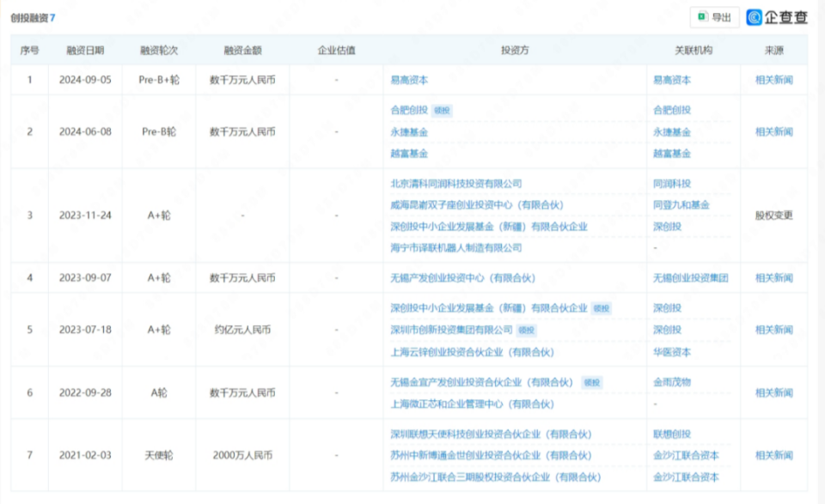825x504 pixels.
Task: Click the A轮 round cell
Action: tap(159, 392)
